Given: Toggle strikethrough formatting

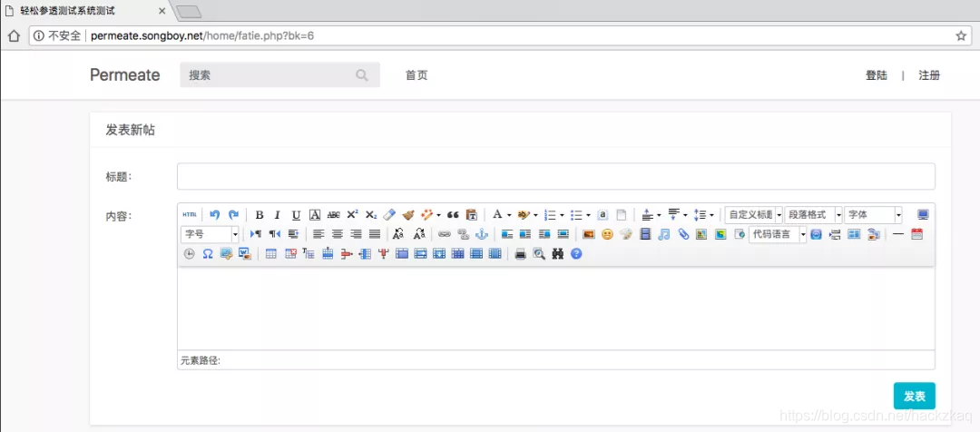Looking at the screenshot, I should pos(334,214).
